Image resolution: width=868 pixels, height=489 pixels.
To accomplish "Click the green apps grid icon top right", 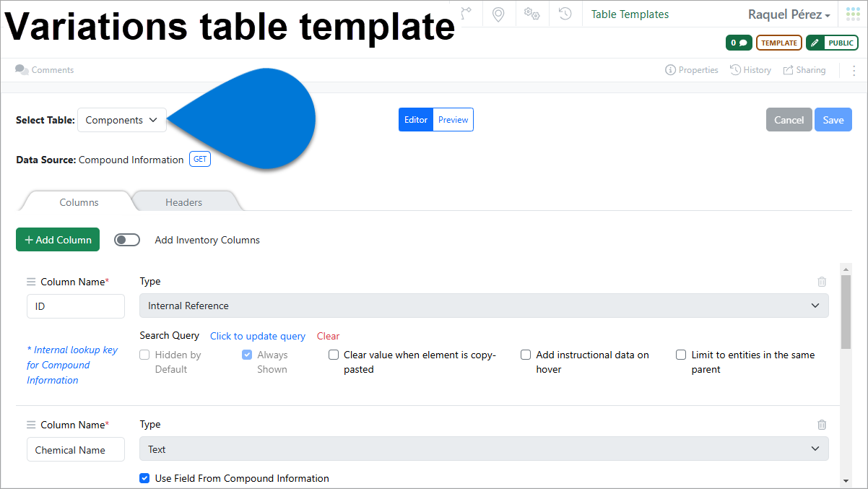I will point(852,13).
